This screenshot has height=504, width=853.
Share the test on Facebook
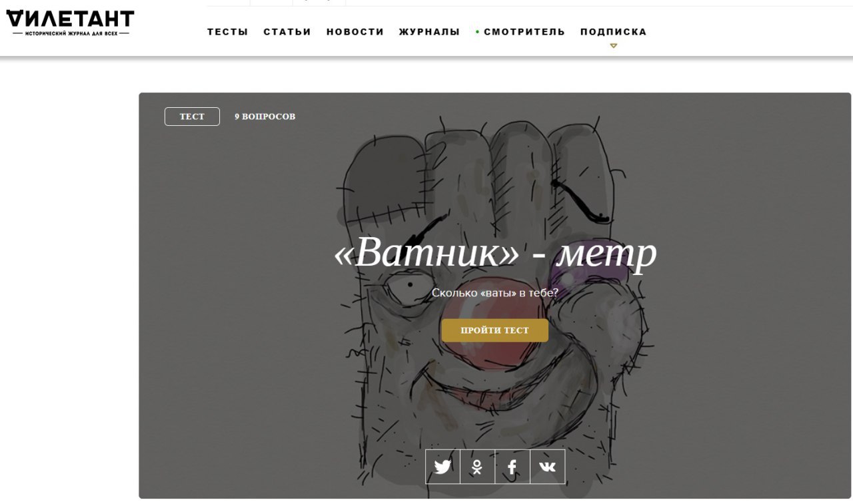[512, 467]
